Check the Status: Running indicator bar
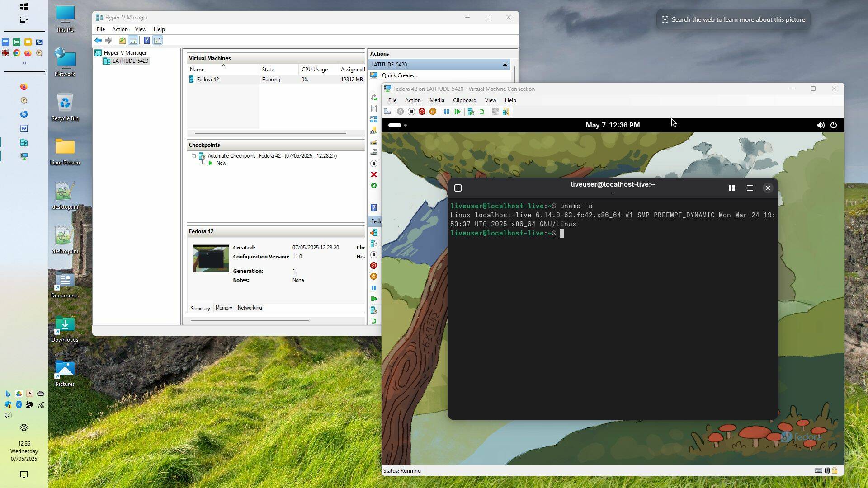The height and width of the screenshot is (488, 868). click(x=402, y=470)
